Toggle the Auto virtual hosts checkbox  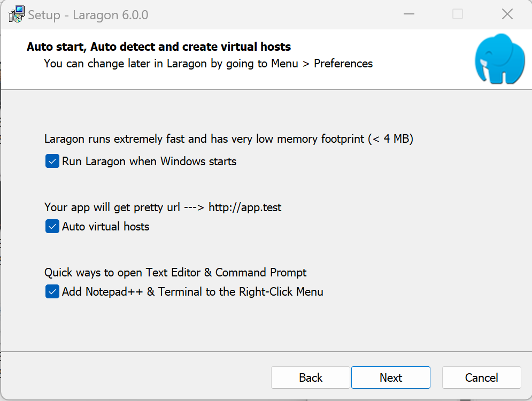pos(52,226)
